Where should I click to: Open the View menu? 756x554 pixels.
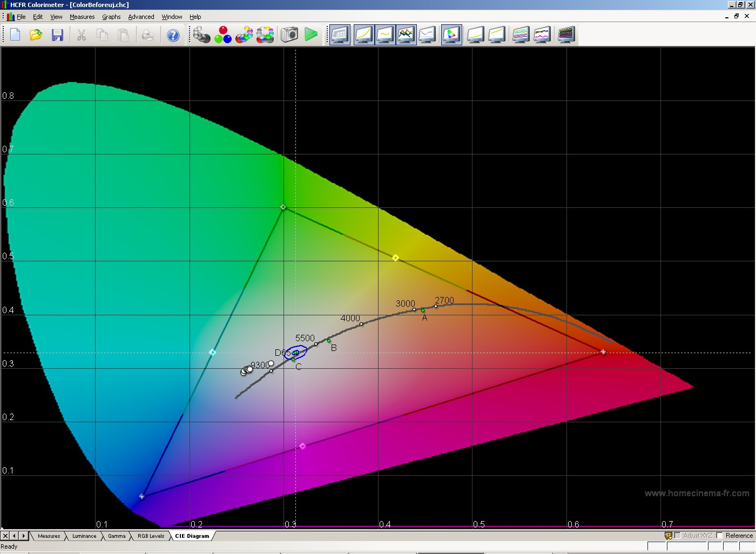click(56, 17)
